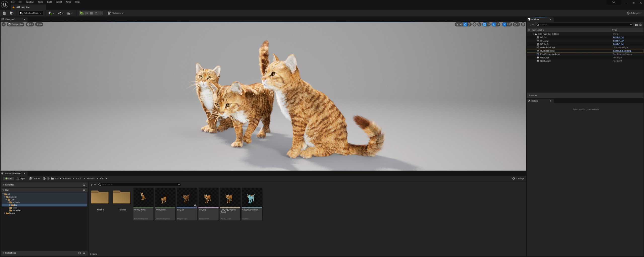
Task: Toggle rotation snapping with the angle icon
Action: tap(494, 24)
